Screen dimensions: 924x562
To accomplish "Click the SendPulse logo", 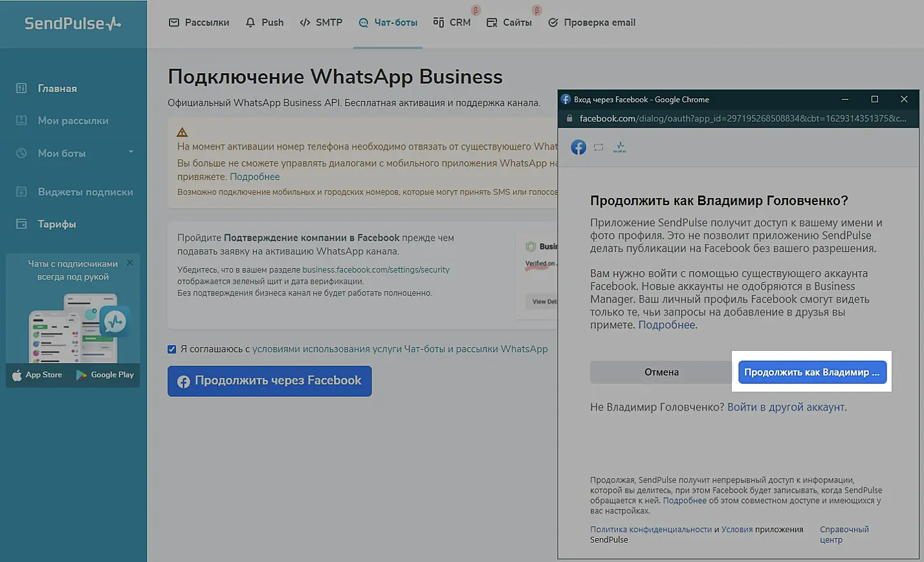I will 72,23.
